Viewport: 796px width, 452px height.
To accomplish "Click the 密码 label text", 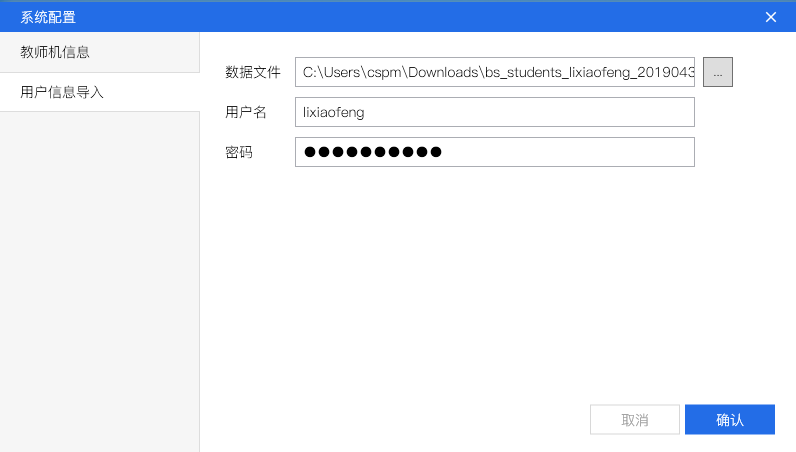I will (239, 152).
